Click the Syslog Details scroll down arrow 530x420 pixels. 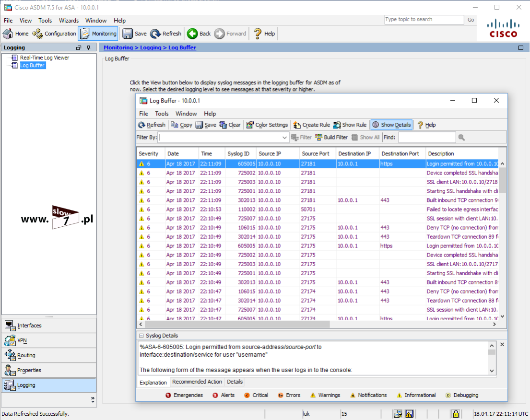pos(492,371)
